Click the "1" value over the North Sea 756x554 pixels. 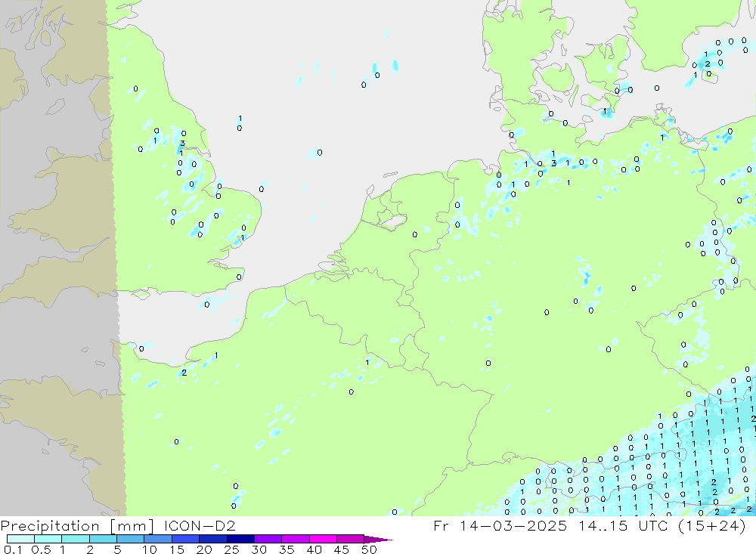click(240, 119)
